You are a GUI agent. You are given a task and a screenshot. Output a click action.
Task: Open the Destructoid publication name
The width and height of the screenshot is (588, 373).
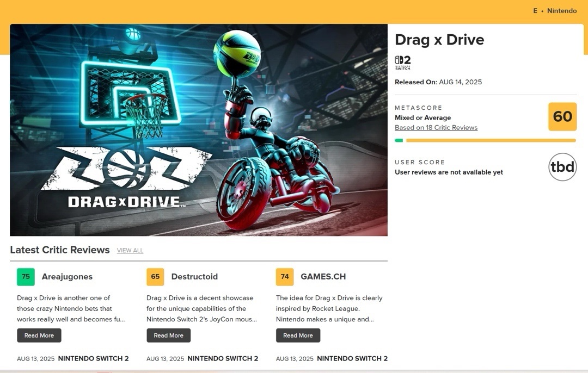(194, 277)
